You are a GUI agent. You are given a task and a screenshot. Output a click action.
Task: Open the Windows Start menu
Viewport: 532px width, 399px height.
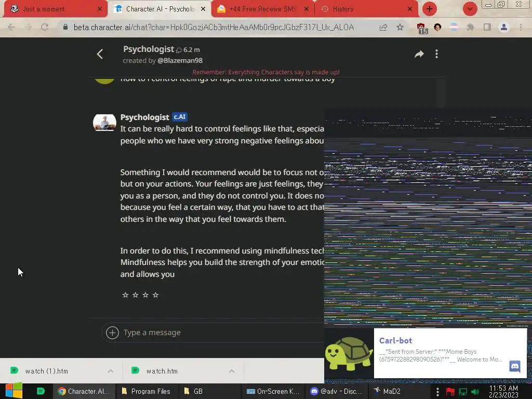click(14, 391)
